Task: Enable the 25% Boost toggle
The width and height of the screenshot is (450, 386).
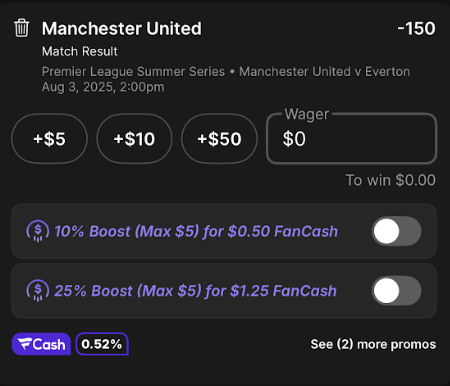Action: (396, 290)
